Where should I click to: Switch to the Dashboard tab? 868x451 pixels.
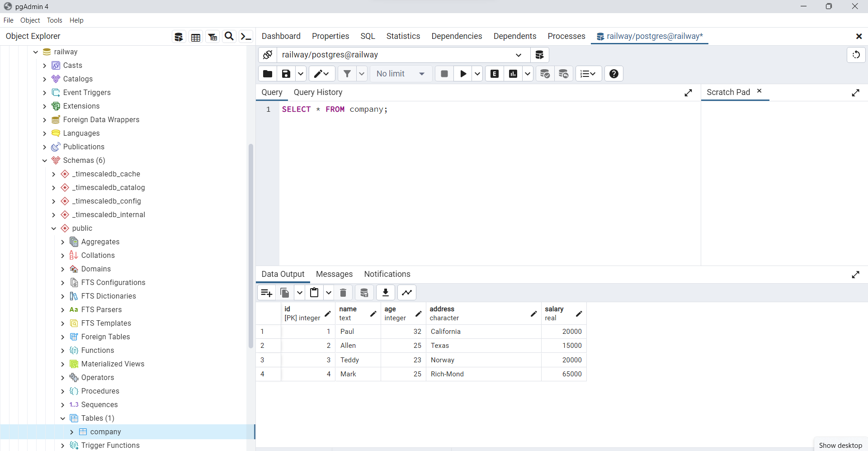(281, 36)
